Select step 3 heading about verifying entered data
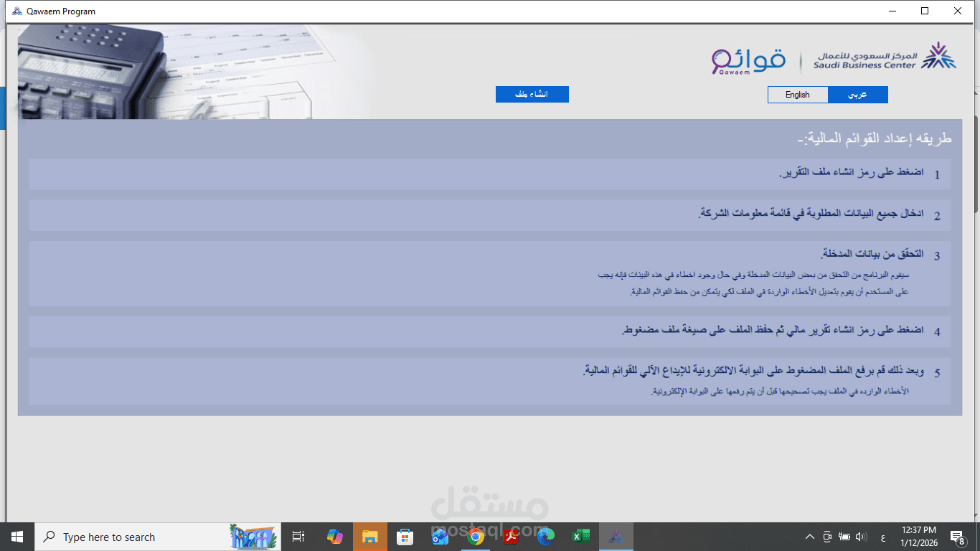This screenshot has height=551, width=980. (x=872, y=254)
